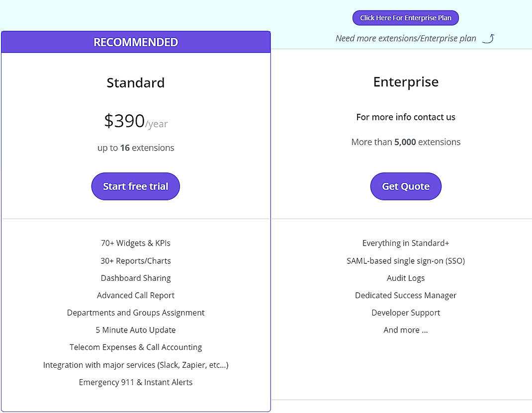
Task: Click the And more ... text link
Action: click(x=406, y=330)
